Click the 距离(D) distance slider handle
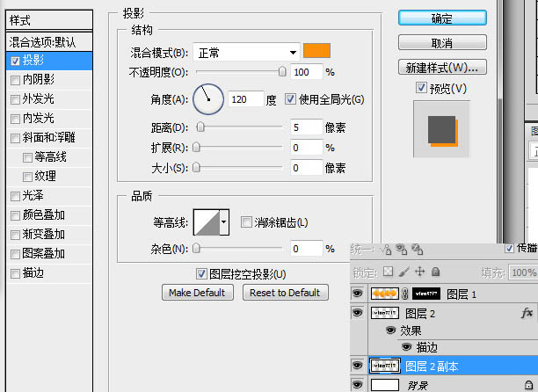Viewport: 538px width, 392px height. [200, 127]
